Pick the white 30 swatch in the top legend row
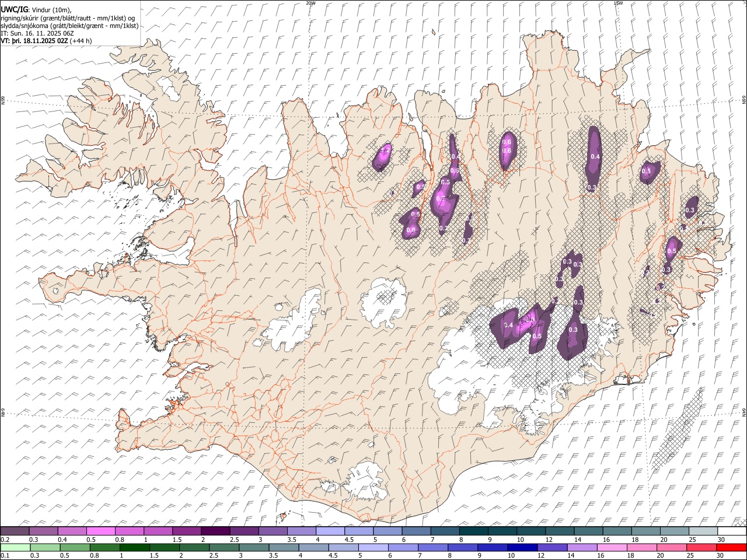747x560 pixels. [x=732, y=531]
